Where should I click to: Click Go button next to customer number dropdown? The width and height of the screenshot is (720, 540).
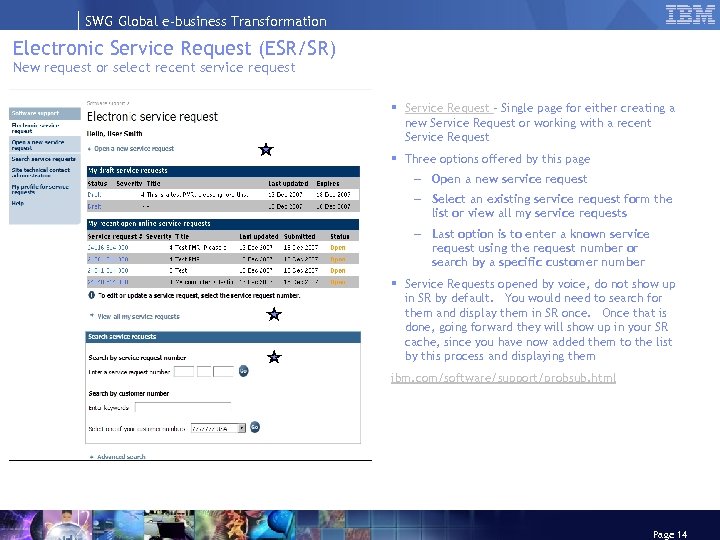[x=254, y=428]
